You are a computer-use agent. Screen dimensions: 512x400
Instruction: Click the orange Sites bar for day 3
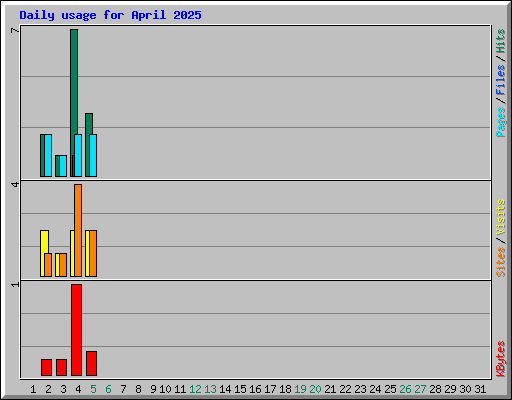coord(63,265)
